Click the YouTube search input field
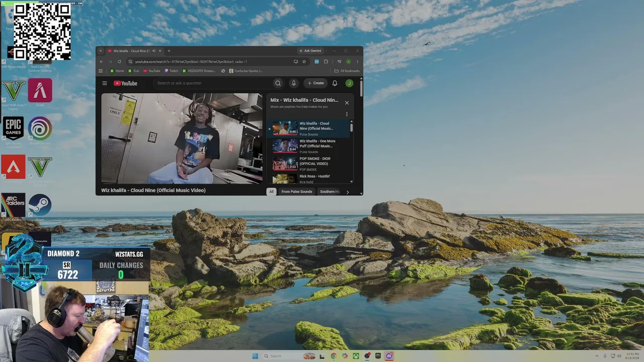 click(x=213, y=83)
